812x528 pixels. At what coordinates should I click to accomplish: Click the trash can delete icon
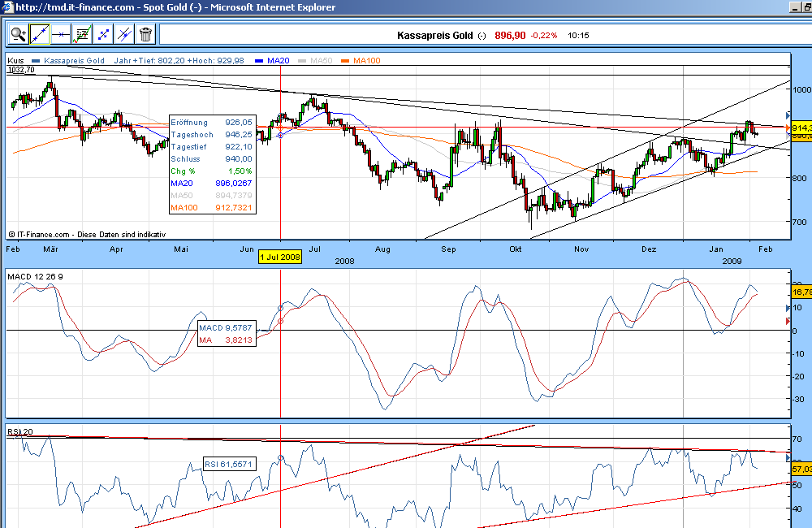tap(145, 34)
